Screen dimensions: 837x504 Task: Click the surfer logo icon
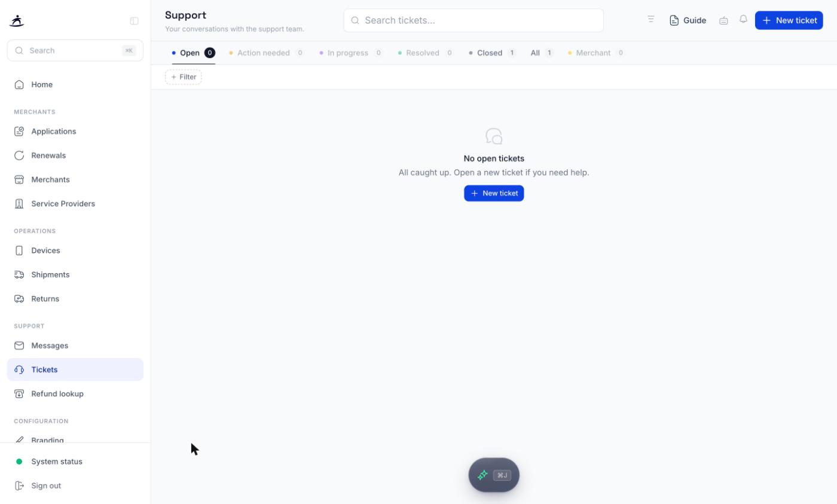click(17, 21)
